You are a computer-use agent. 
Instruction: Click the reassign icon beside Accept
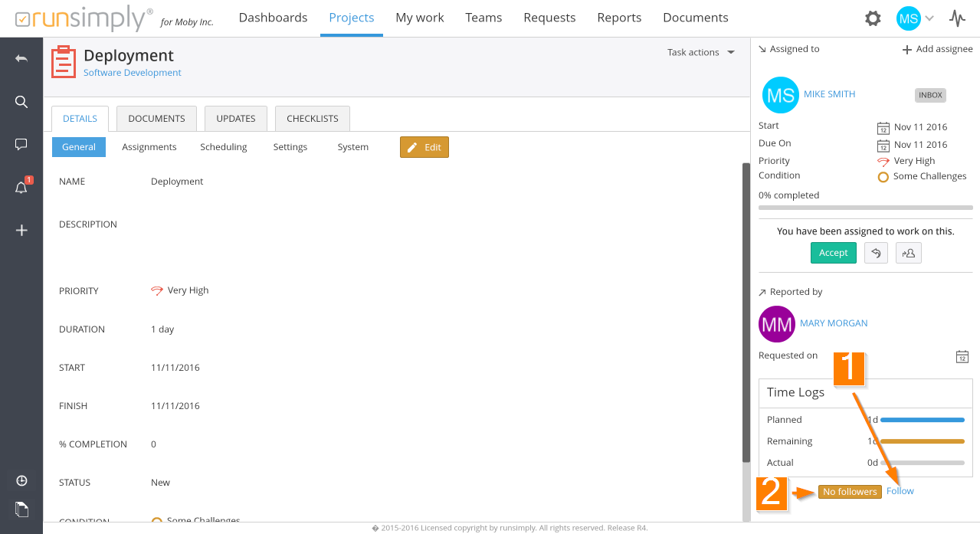pyautogui.click(x=909, y=253)
